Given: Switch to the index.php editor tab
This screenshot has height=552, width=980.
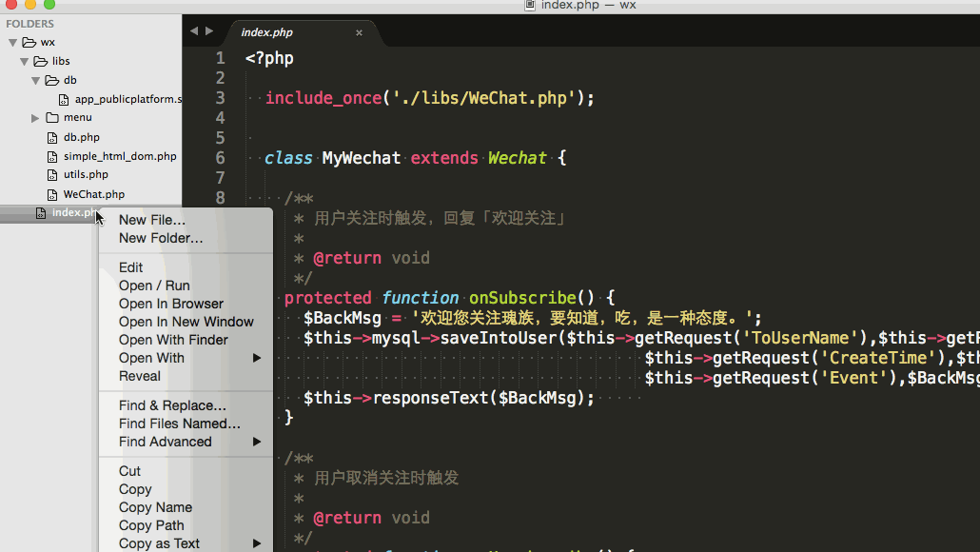Looking at the screenshot, I should click(x=265, y=31).
